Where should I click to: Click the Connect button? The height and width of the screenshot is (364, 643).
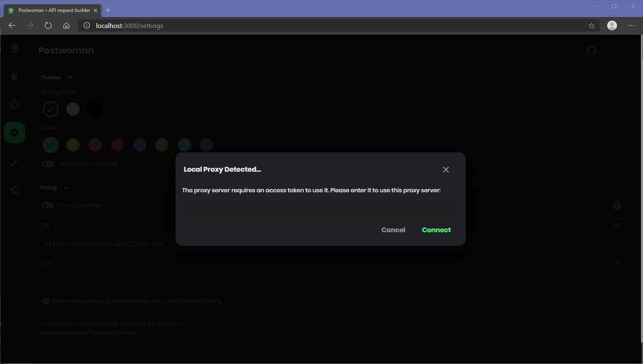(436, 230)
